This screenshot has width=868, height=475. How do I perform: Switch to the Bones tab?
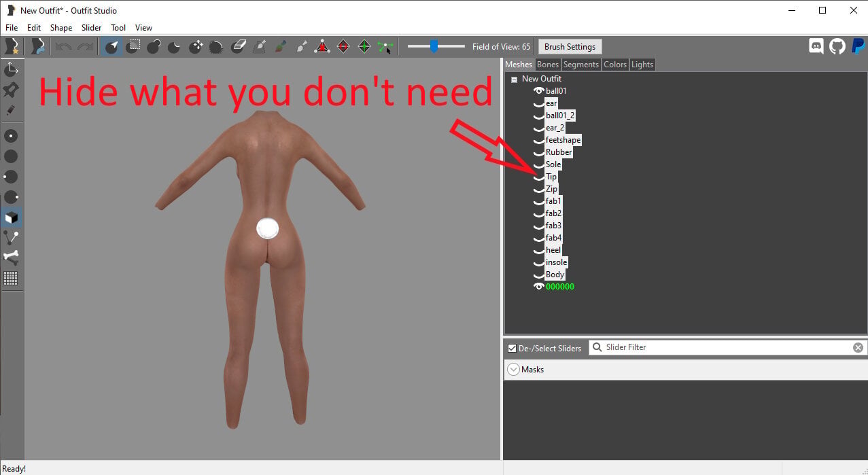point(547,65)
